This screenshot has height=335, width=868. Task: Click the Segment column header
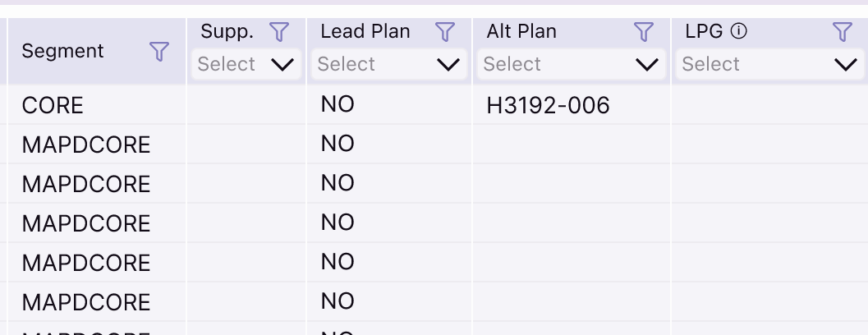click(63, 52)
